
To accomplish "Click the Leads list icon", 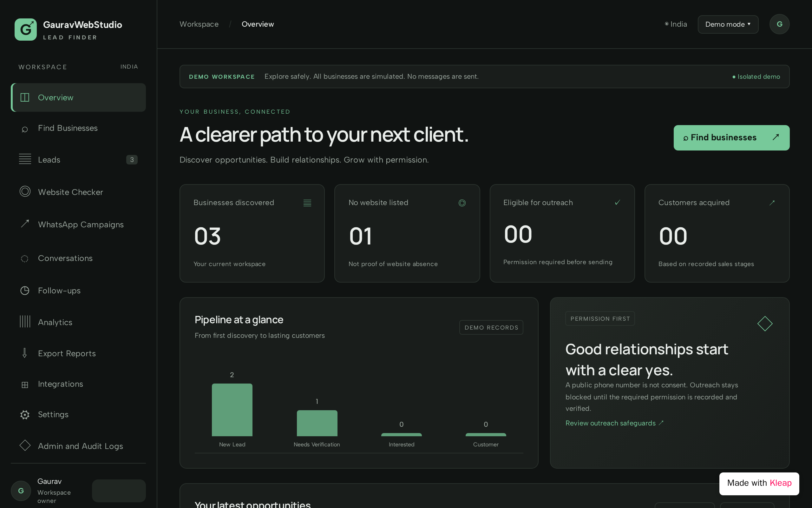I will [x=25, y=159].
